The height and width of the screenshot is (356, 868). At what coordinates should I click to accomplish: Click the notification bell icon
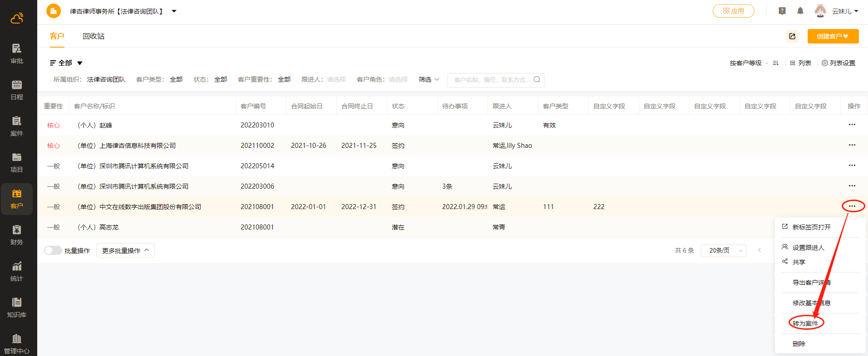800,11
